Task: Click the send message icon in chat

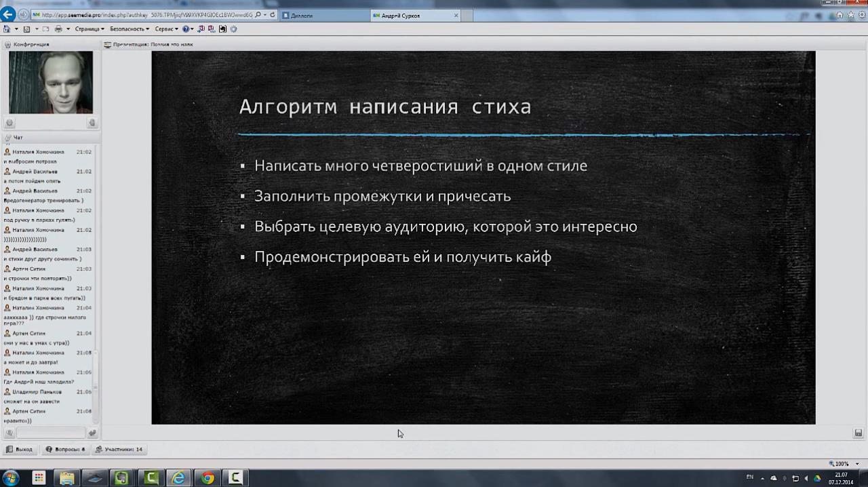Action: (92, 433)
